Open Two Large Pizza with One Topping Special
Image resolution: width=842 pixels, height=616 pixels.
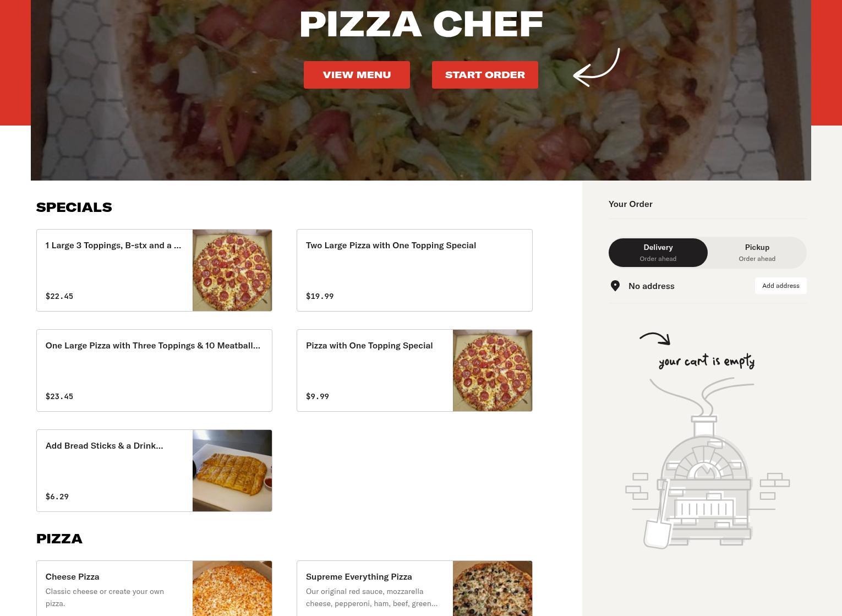(414, 270)
